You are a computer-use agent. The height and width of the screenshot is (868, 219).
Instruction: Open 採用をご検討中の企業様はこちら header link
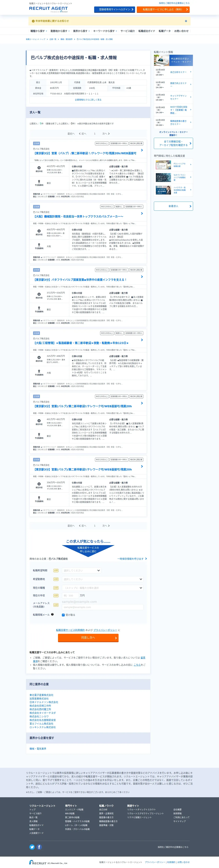(x=174, y=3)
